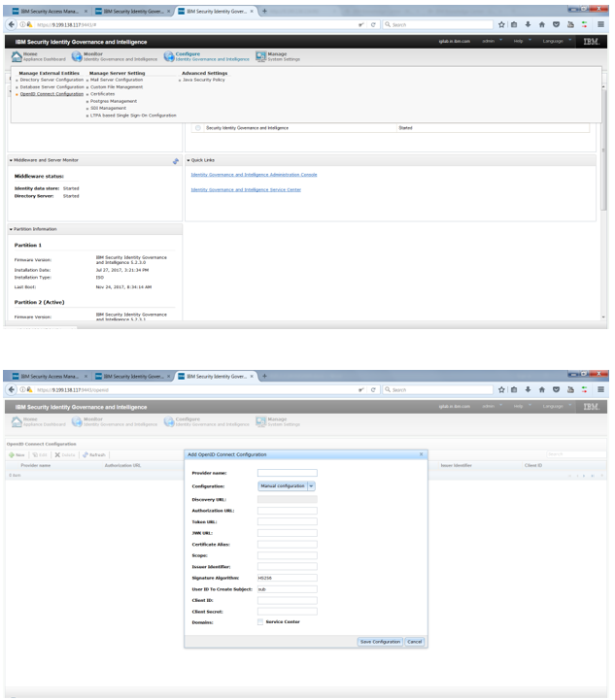Select the Security Identity Governance and Intelligence radio button
Image resolution: width=615 pixels, height=700 pixels.
[198, 128]
